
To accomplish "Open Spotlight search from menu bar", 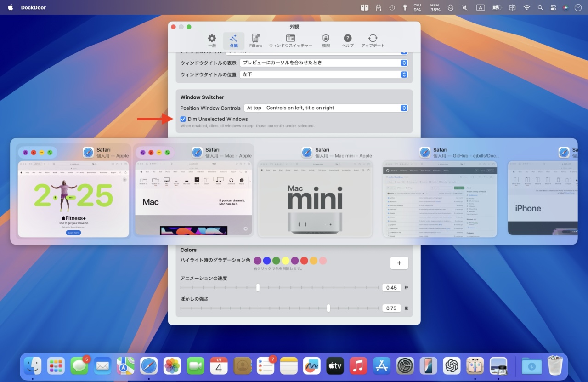I will [540, 7].
